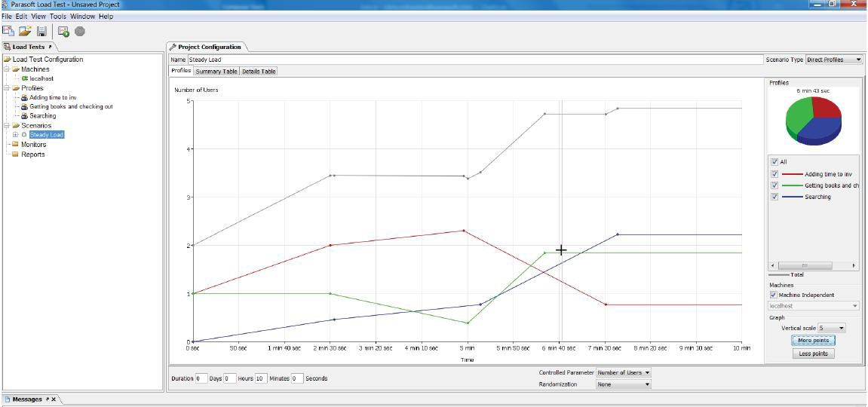The image size is (868, 407).
Task: Click the Adding time to inv profile icon
Action: pyautogui.click(x=25, y=97)
